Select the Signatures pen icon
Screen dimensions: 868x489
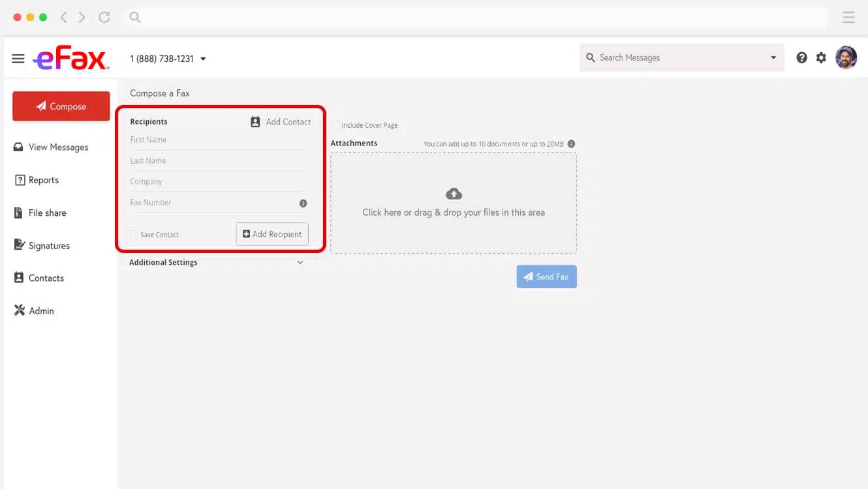pyautogui.click(x=20, y=245)
